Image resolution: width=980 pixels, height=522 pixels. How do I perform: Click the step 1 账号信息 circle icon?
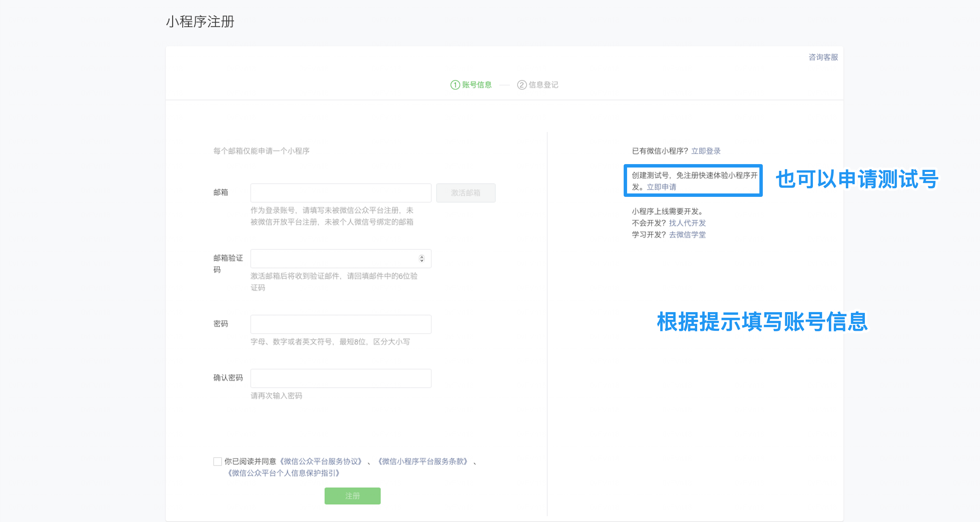[x=455, y=85]
